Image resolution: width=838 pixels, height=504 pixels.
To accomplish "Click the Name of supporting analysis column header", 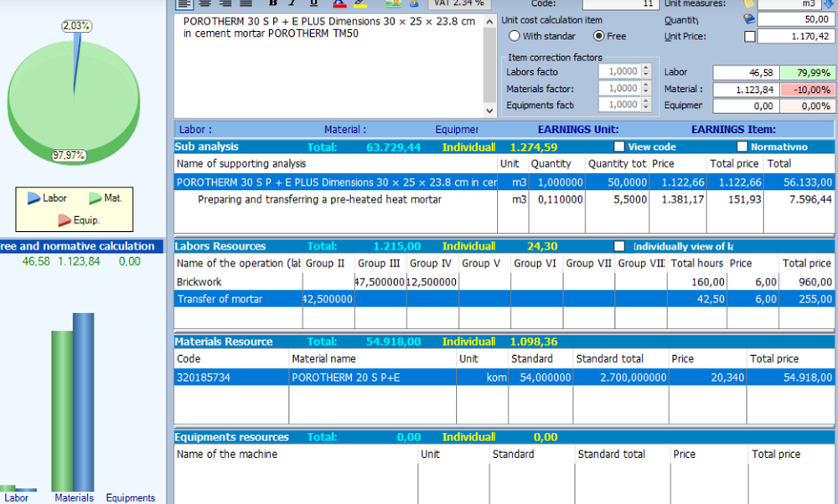I will [336, 163].
